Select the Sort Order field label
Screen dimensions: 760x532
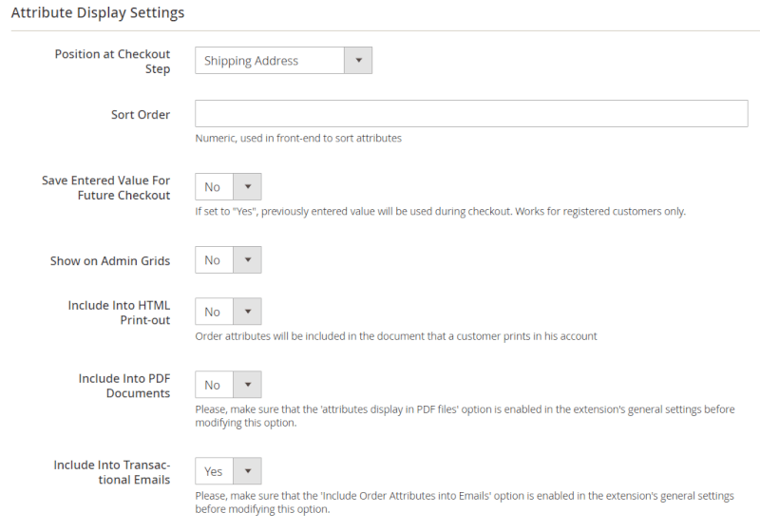[x=141, y=115]
